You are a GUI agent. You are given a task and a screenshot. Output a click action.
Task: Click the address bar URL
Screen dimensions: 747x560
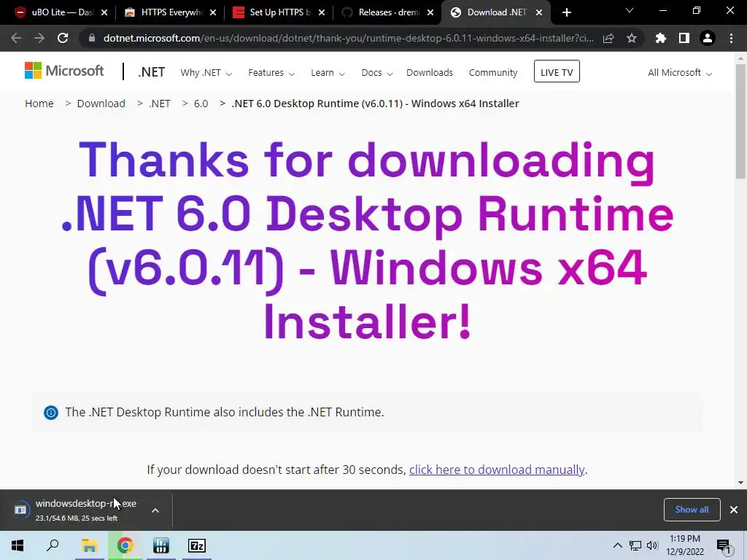pyautogui.click(x=348, y=38)
